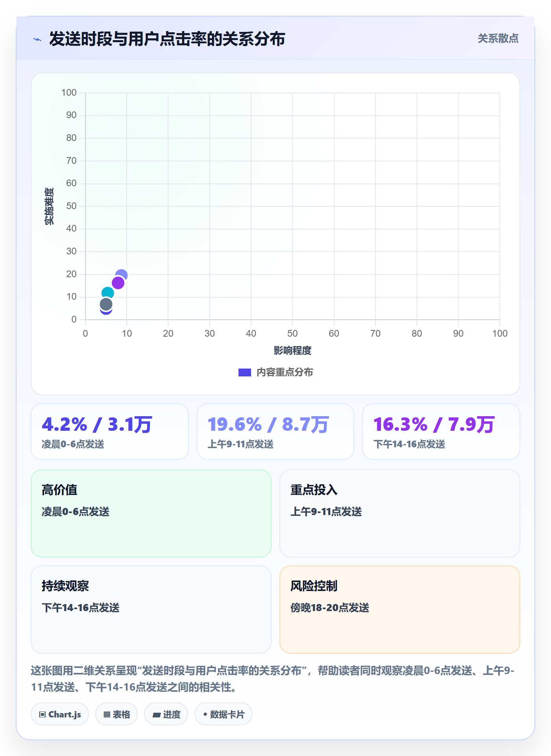The image size is (551, 756).
Task: Click 下午14-16点发送 in the 持续观察 card
Action: tap(81, 608)
